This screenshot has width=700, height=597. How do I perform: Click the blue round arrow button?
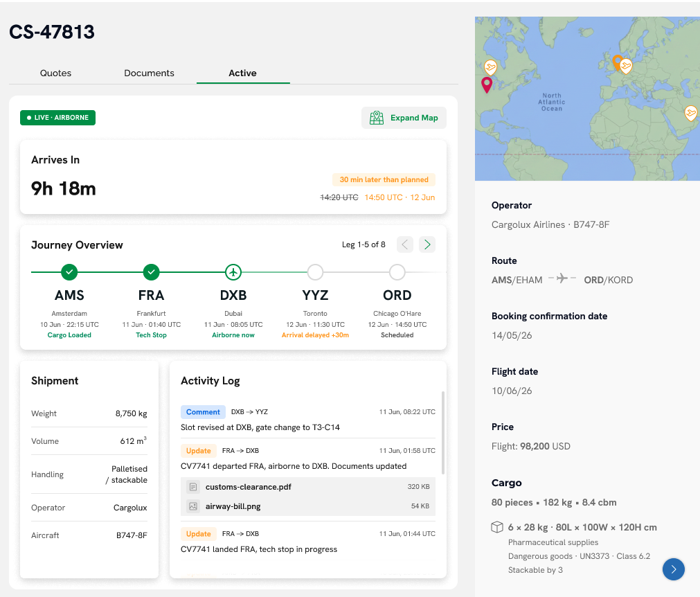click(x=673, y=569)
